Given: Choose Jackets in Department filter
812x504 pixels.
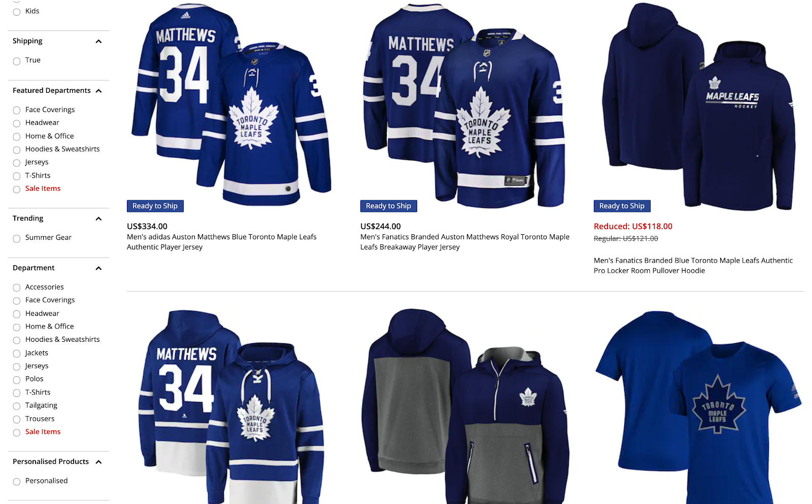Looking at the screenshot, I should (x=17, y=353).
